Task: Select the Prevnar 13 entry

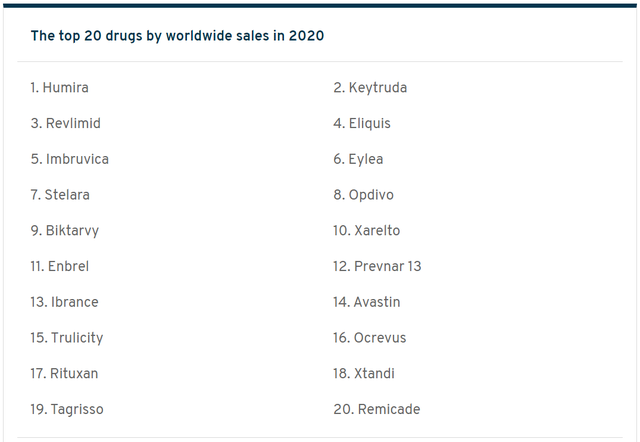Action: [377, 266]
